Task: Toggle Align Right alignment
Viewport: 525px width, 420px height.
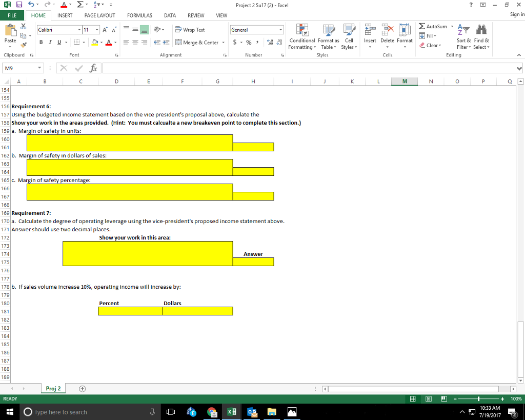Action: (x=144, y=42)
